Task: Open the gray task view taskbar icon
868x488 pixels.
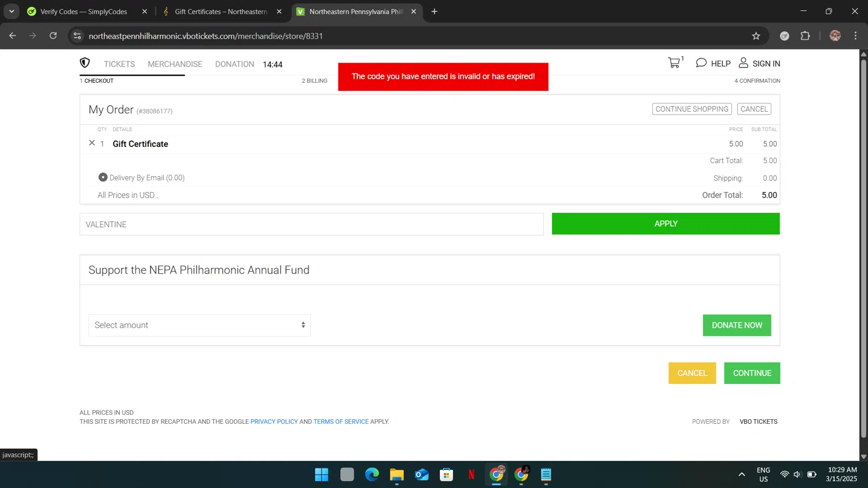Action: tap(347, 475)
